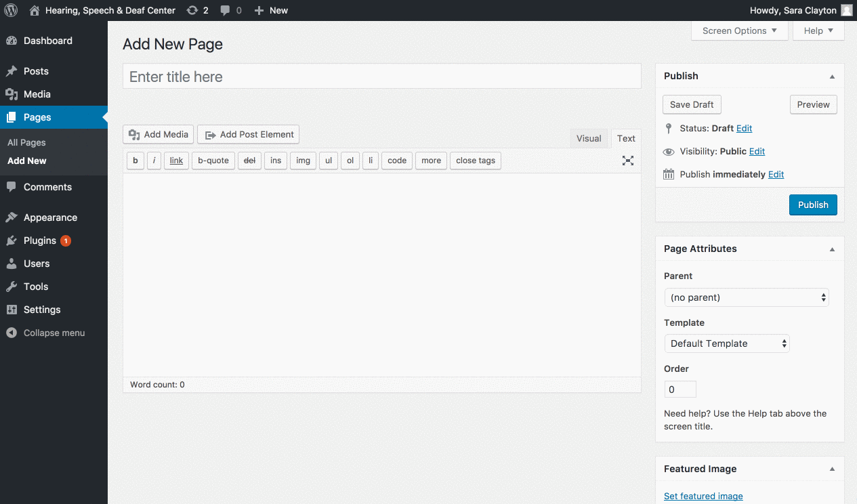Click the close tags button
Image resolution: width=857 pixels, height=504 pixels.
476,161
